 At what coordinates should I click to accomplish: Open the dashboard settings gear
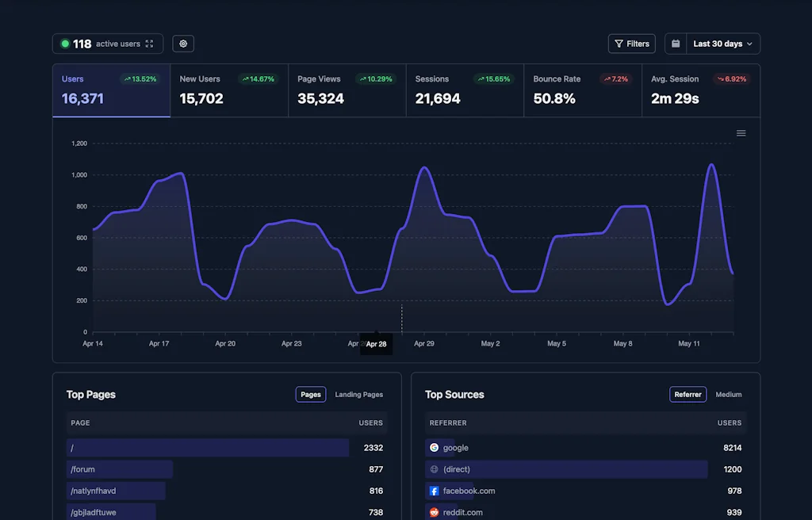[183, 44]
